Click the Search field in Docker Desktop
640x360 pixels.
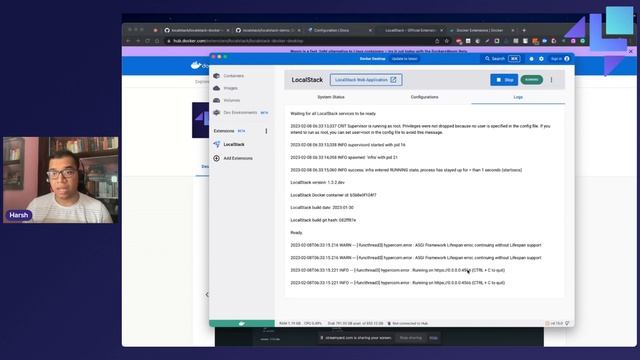coord(502,59)
